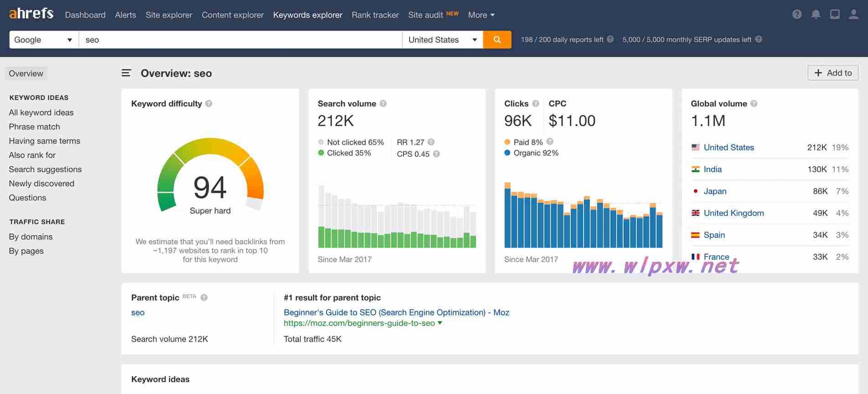Click gray Not clicked 65% legend dot
This screenshot has width=868, height=394.
[x=321, y=142]
